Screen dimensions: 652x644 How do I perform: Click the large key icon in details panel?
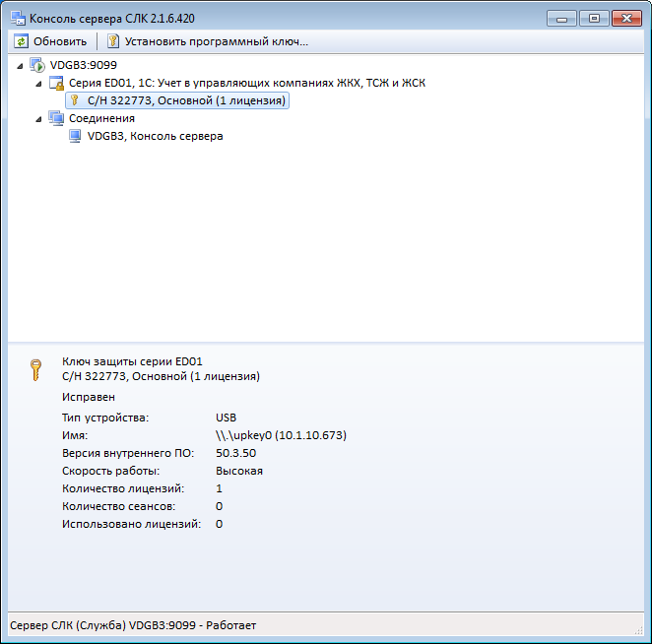pyautogui.click(x=35, y=370)
